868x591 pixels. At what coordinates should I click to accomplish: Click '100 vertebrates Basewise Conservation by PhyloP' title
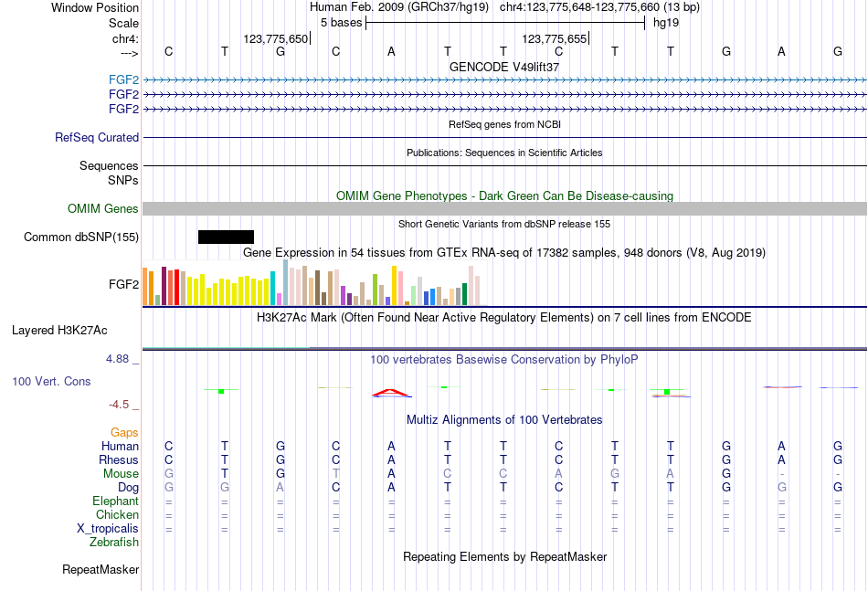(x=504, y=360)
